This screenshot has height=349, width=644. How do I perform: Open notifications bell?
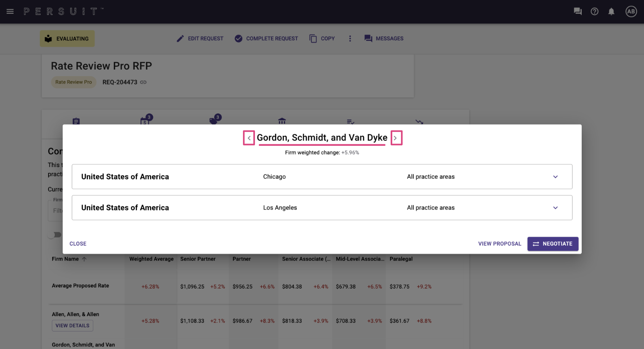[x=611, y=12]
